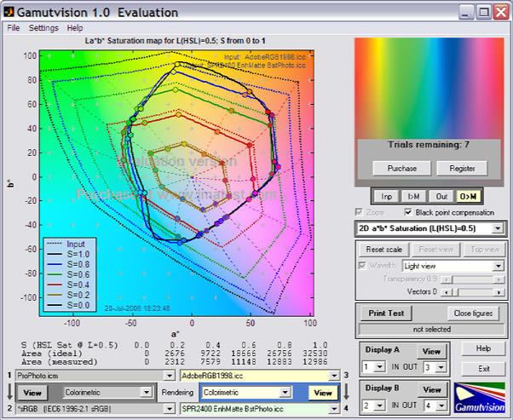Open the sRGB IEC61966-2.1 profile dropdown

pyautogui.click(x=95, y=409)
